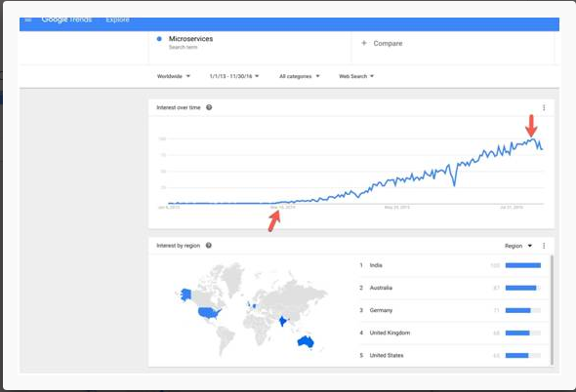The width and height of the screenshot is (576, 392).
Task: Open the Web Search type dropdown
Action: pyautogui.click(x=356, y=76)
